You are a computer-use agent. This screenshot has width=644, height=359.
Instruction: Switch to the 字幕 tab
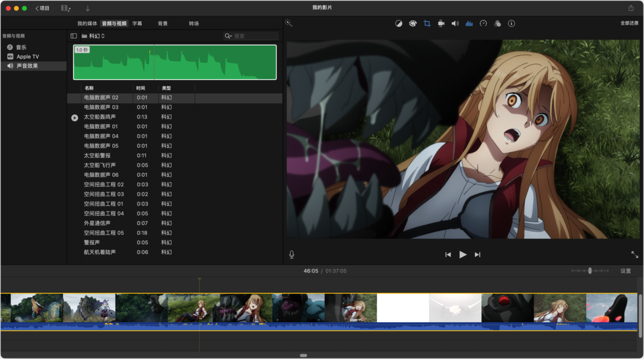[137, 24]
